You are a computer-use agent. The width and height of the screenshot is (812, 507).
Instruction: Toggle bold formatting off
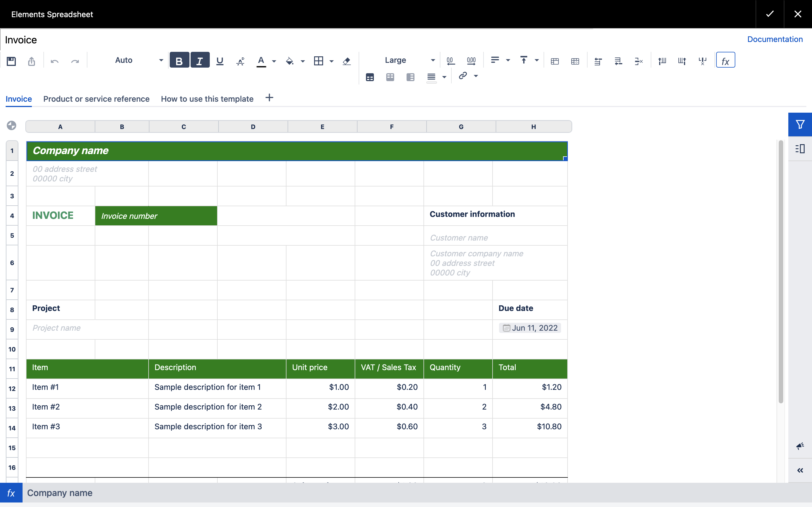[179, 60]
